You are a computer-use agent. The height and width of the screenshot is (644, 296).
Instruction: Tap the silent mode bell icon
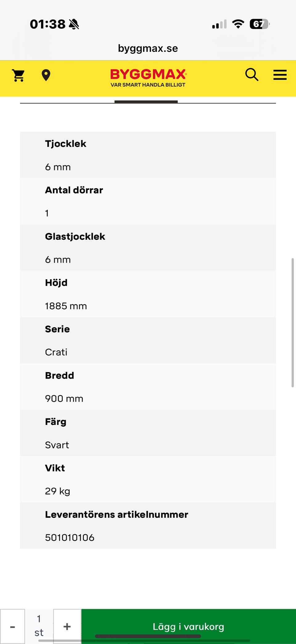[x=74, y=24]
